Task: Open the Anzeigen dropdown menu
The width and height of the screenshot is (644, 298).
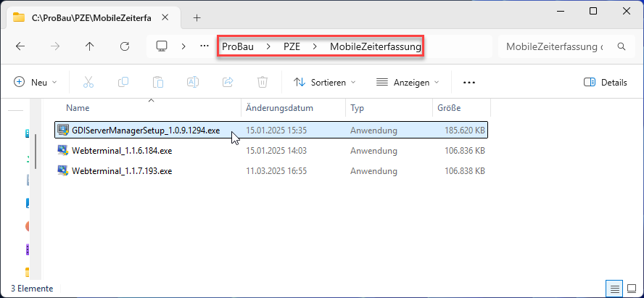Action: point(408,83)
